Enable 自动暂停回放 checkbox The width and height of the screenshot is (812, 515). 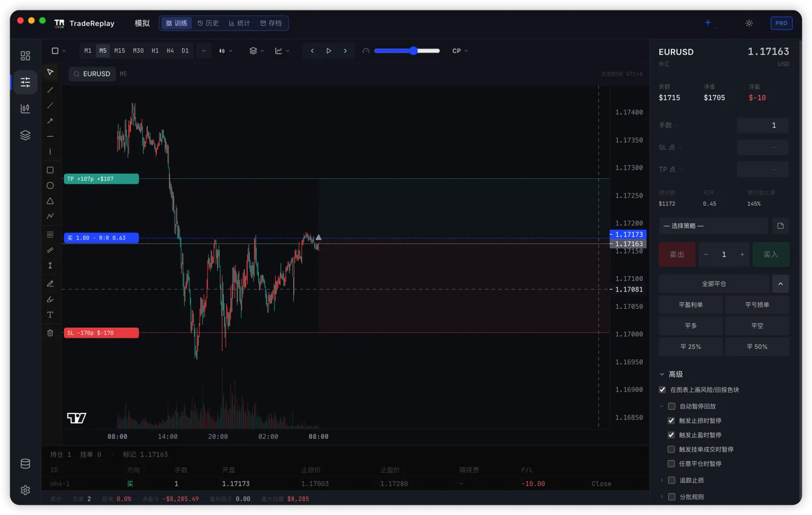(671, 406)
